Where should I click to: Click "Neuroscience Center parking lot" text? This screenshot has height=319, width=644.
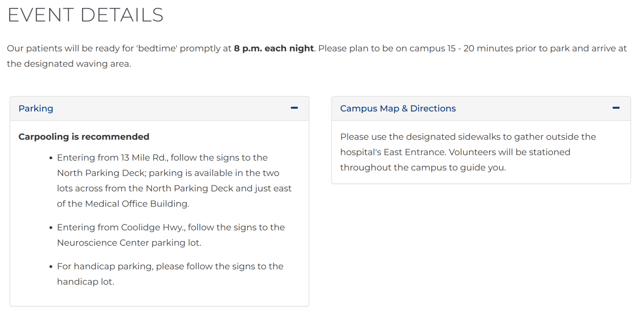pos(129,243)
